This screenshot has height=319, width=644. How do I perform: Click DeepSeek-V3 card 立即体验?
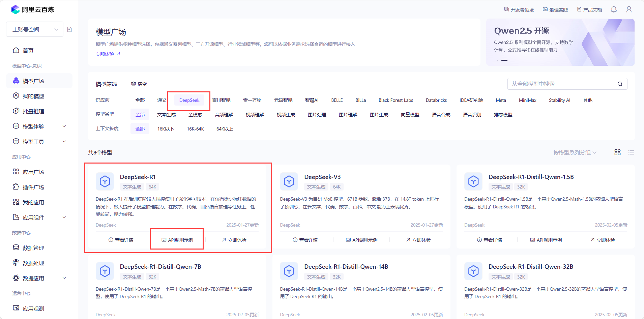(418, 240)
